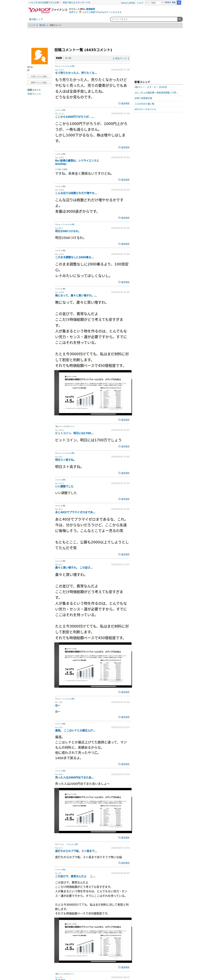Open comment title 最高。ここはレナとか最近上げ…
The image size is (210, 980).
(75, 731)
